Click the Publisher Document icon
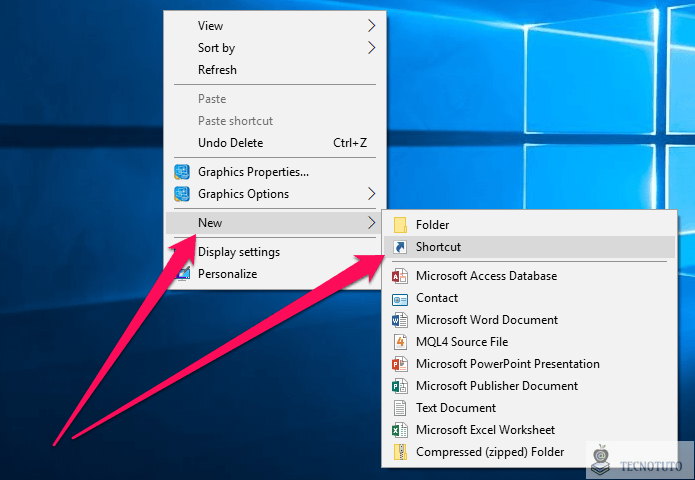 click(400, 386)
